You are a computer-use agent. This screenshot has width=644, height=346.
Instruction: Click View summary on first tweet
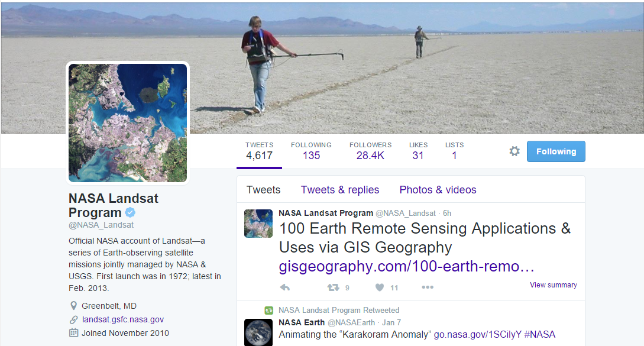[x=554, y=284]
